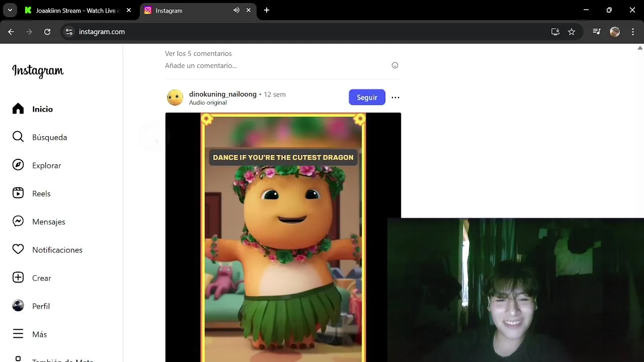Select Crear menu label

click(x=42, y=278)
